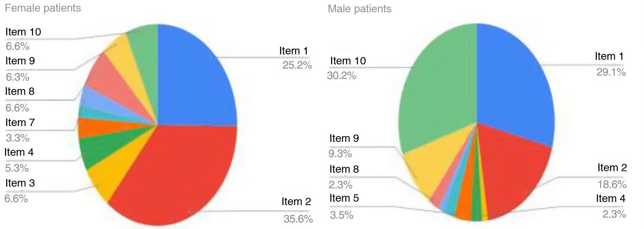Select the dark orange slice in Female pie
This screenshot has height=229, width=644.
(87, 128)
